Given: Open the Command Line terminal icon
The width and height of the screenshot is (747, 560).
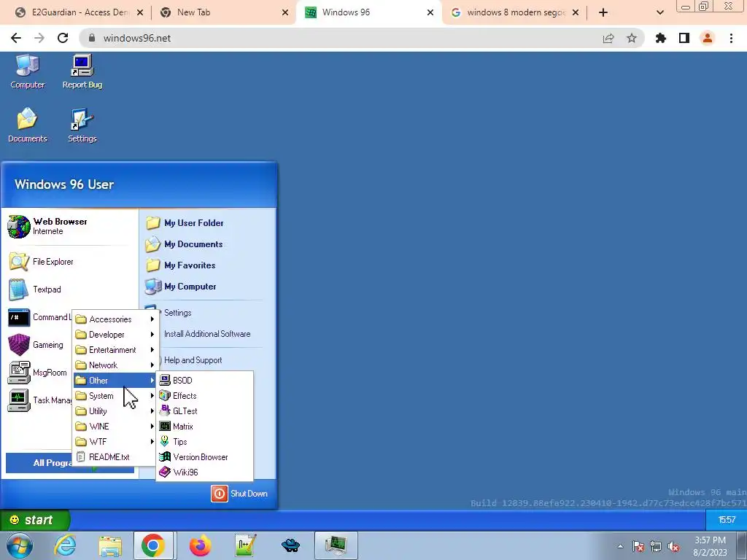Looking at the screenshot, I should (x=19, y=317).
